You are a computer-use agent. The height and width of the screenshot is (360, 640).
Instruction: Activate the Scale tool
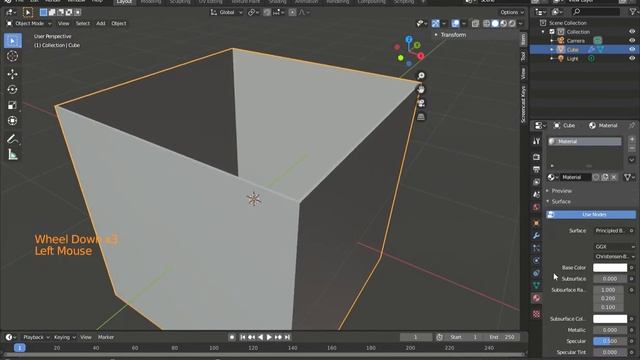pyautogui.click(x=13, y=105)
